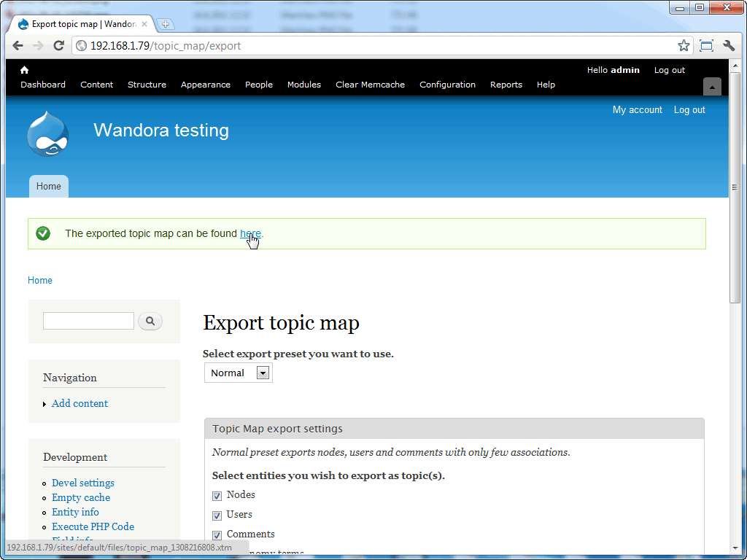Viewport: 747px width, 560px height.
Task: Uncheck the Nodes export option
Action: point(217,495)
